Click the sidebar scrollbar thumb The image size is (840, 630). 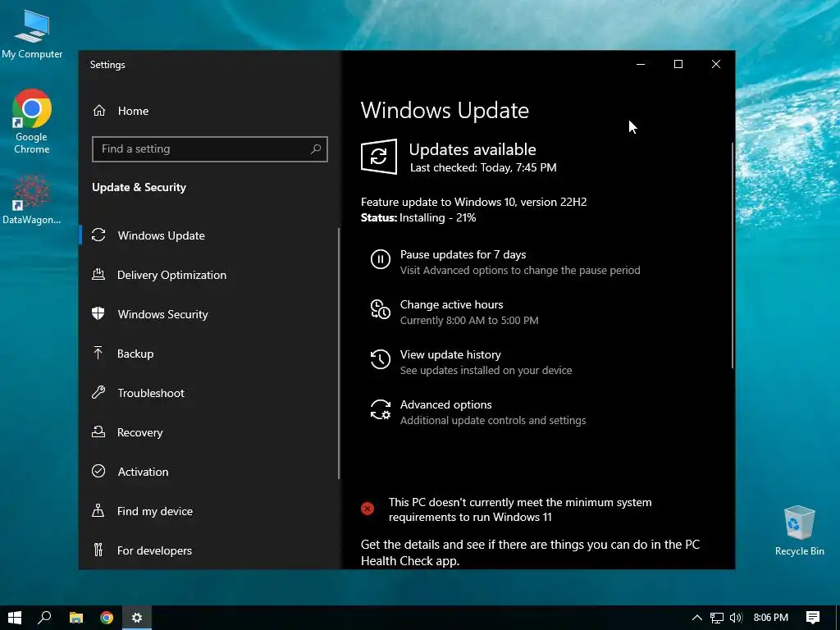pos(339,354)
